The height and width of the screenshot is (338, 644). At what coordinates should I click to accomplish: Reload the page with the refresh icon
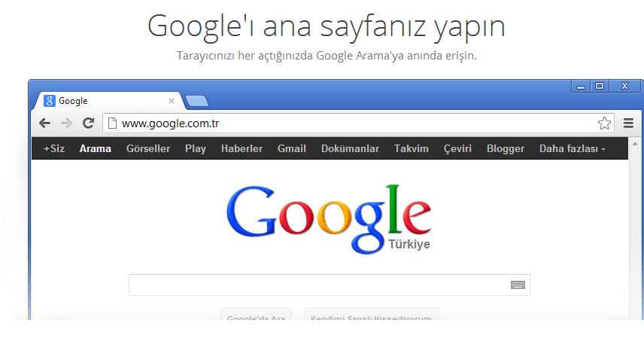click(x=88, y=123)
